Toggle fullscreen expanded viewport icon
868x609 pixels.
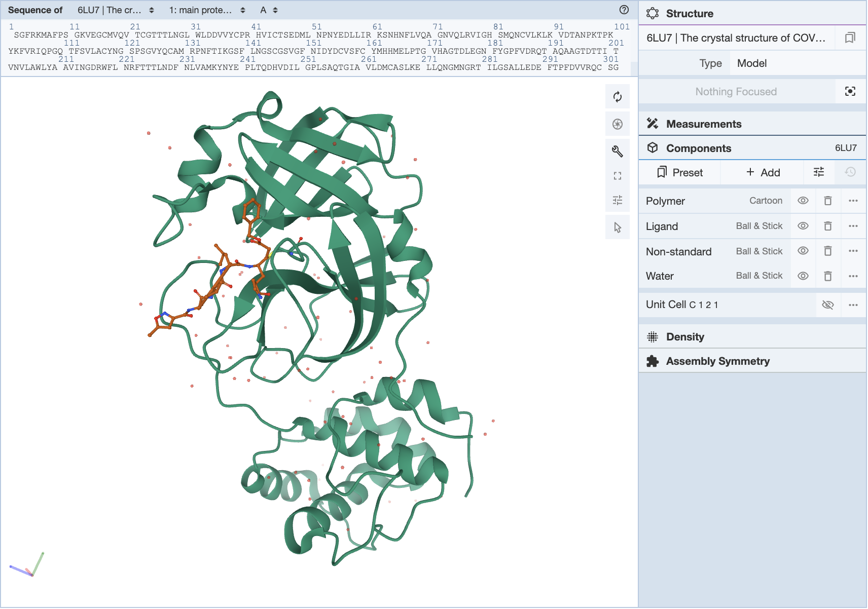click(617, 176)
